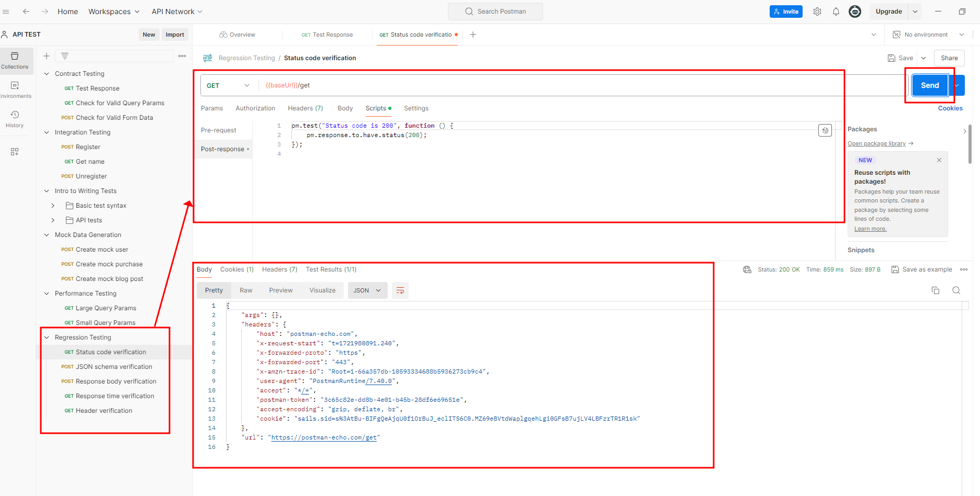Click the HTTP request type icon in the breadcrumb

coord(208,58)
